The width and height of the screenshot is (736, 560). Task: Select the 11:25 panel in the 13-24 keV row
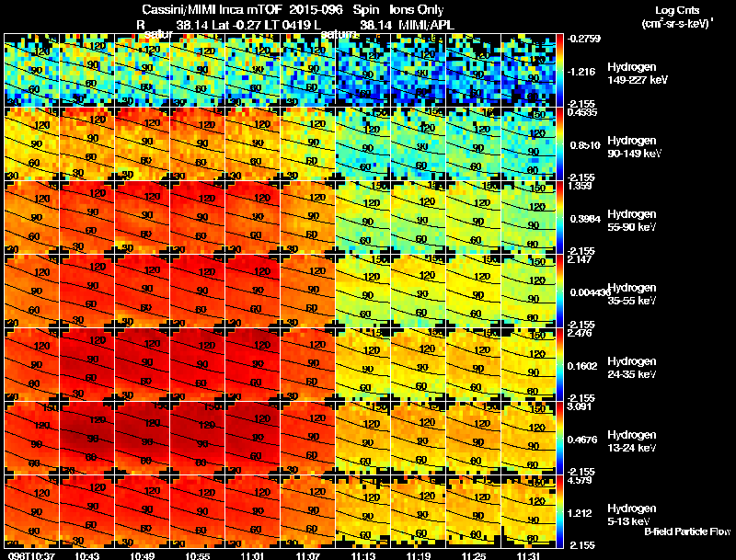[x=474, y=439]
